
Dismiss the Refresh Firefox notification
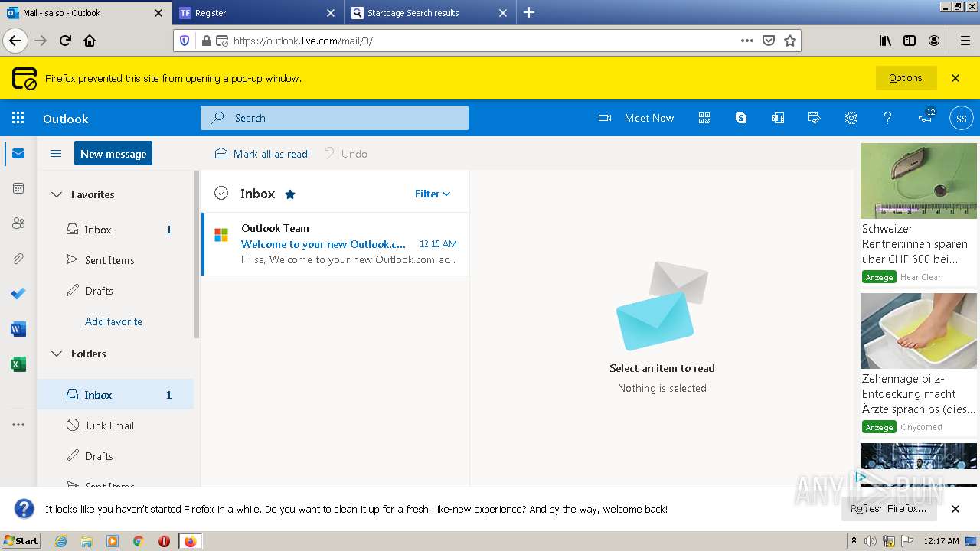pyautogui.click(x=955, y=509)
